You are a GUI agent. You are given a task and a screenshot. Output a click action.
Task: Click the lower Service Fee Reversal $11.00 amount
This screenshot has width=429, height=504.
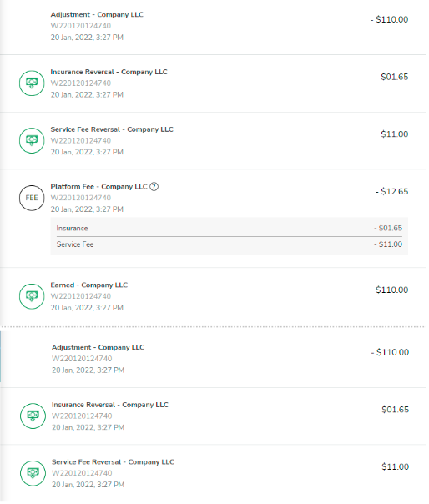point(396,467)
